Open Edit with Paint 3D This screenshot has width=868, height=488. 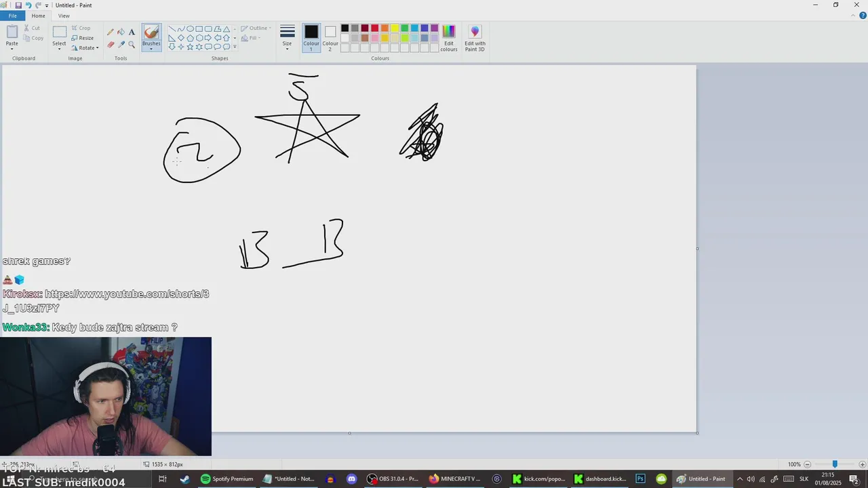[x=475, y=39]
